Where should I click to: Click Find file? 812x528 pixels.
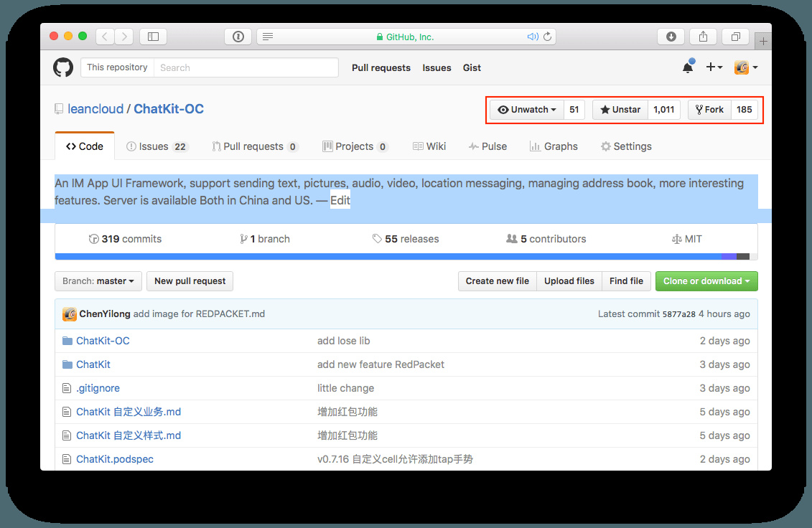[x=626, y=281]
